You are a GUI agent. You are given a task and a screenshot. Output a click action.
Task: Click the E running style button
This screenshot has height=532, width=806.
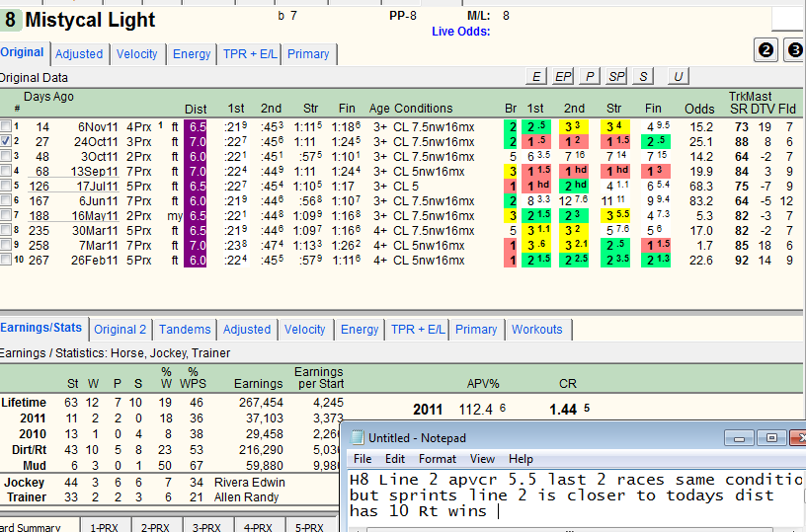coord(536,77)
